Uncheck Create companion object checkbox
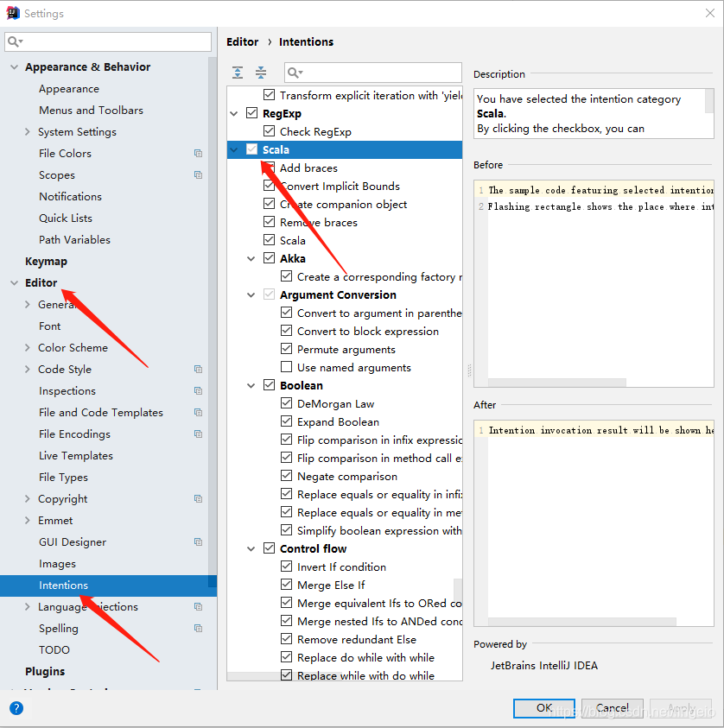Viewport: 724px width, 728px height. coord(269,203)
